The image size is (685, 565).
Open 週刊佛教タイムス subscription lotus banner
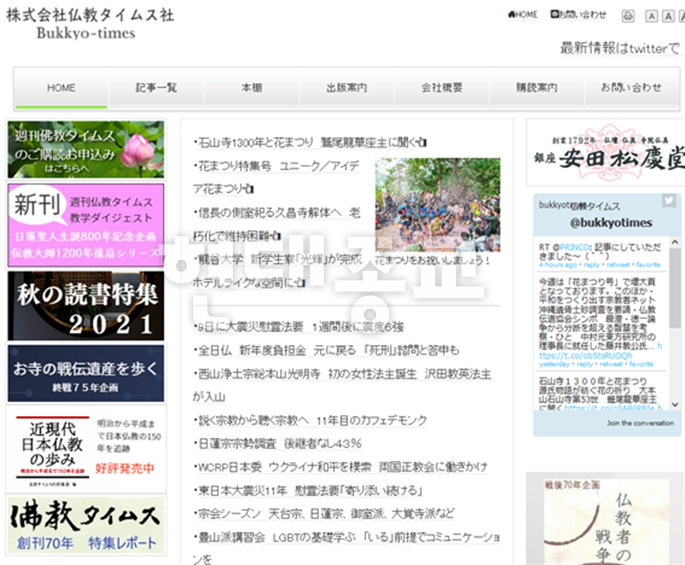tap(86, 149)
